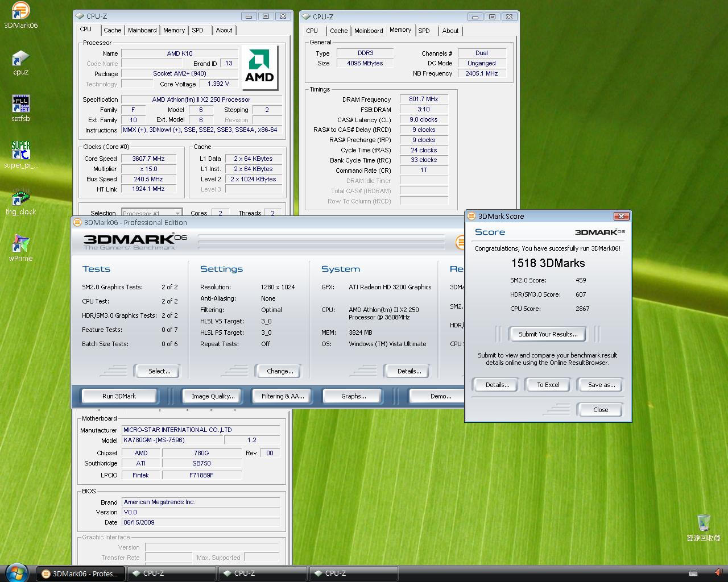Click the 3DMark Score window title icon
The image size is (728, 582).
(471, 216)
